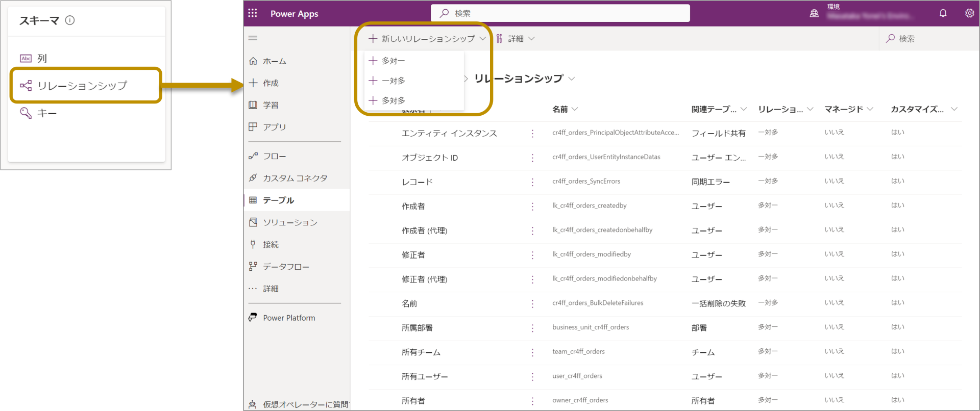Click the 一括削除の失敗 related table cell
This screenshot has height=411, width=980.
(718, 304)
